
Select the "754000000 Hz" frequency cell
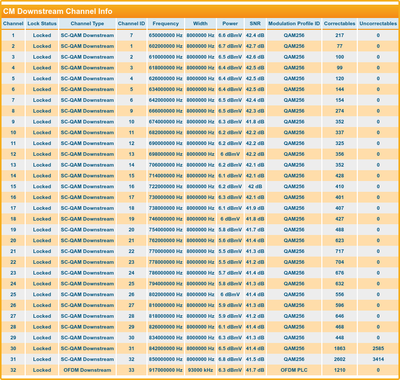tap(166, 230)
